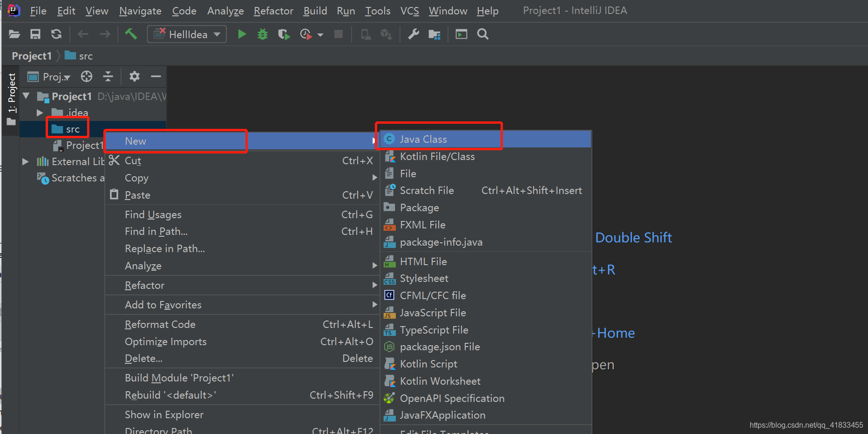Choose JavaFXApplication from New submenu
The width and height of the screenshot is (868, 434).
click(486, 415)
